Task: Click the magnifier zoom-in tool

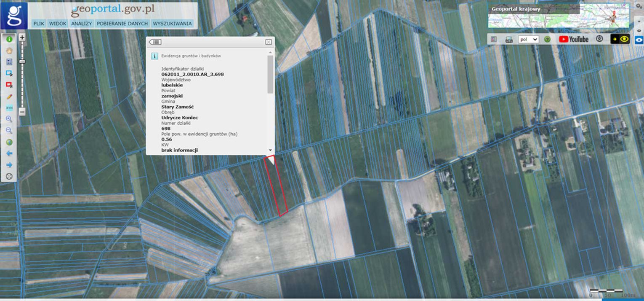Action: click(x=9, y=119)
